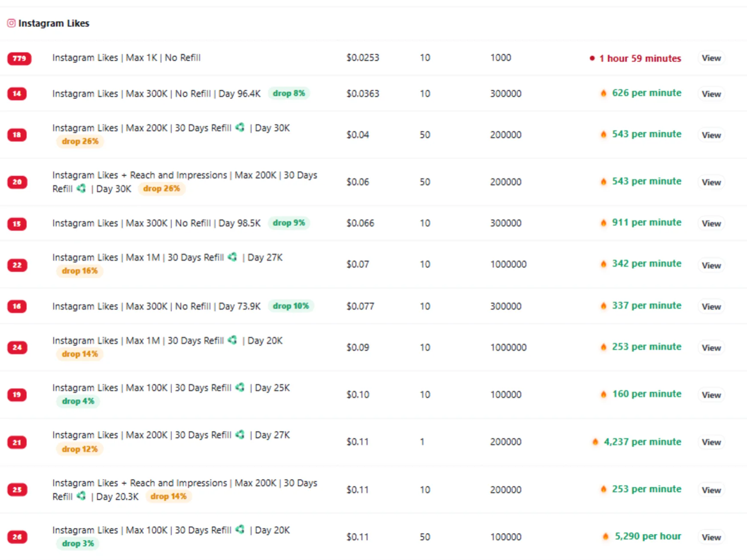Select 'Instagram Likes | Max 300K | No Refill | Day 73.9K'

pos(157,306)
